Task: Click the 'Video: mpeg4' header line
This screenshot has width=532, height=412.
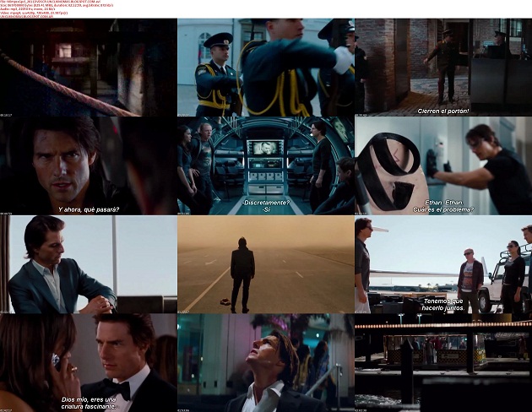Action: tap(34, 13)
